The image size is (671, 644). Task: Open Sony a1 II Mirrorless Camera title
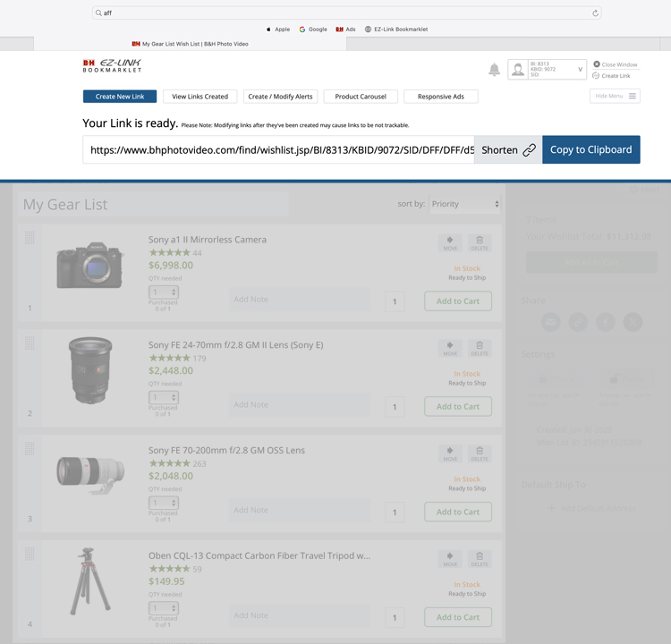pyautogui.click(x=208, y=240)
